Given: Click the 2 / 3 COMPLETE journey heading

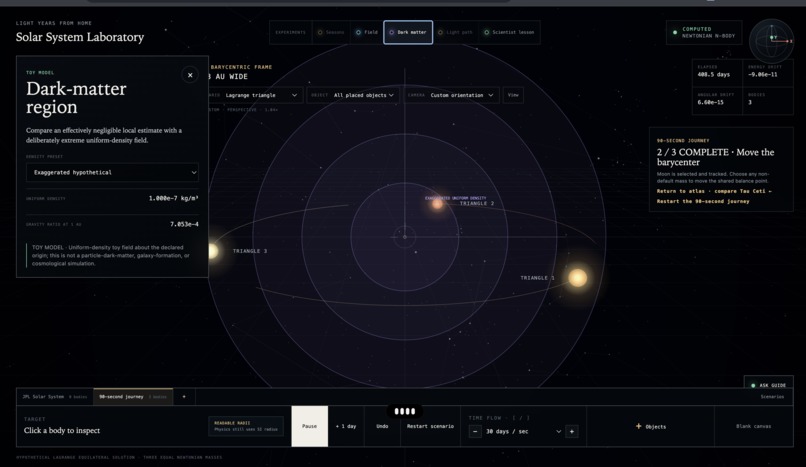Looking at the screenshot, I should point(715,157).
